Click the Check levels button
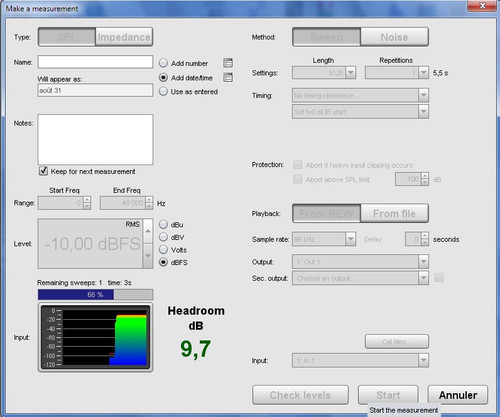Image resolution: width=500 pixels, height=417 pixels. 300,395
